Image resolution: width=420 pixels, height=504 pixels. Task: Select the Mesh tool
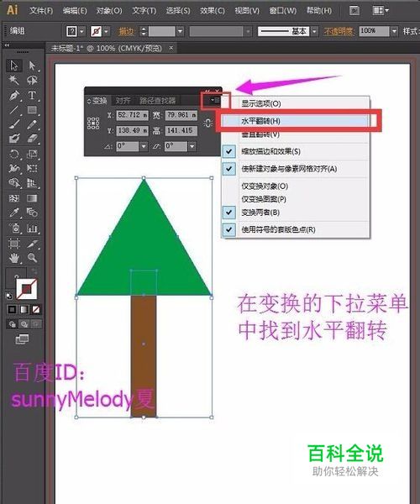tap(14, 198)
